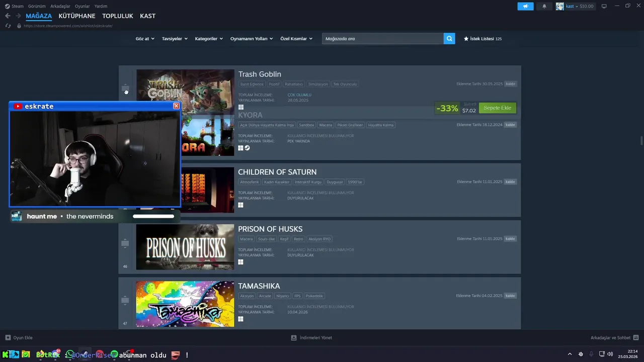Viewport: 644px width, 362px height.
Task: Switch to the KAST tab
Action: (147, 16)
